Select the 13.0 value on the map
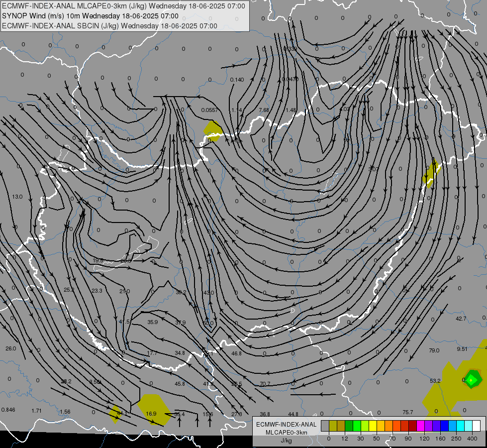Viewport: 487px width, 448px height. click(17, 197)
